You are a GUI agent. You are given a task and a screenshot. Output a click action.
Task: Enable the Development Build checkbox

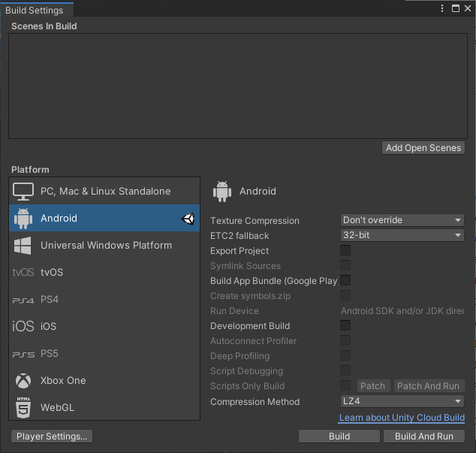click(345, 325)
